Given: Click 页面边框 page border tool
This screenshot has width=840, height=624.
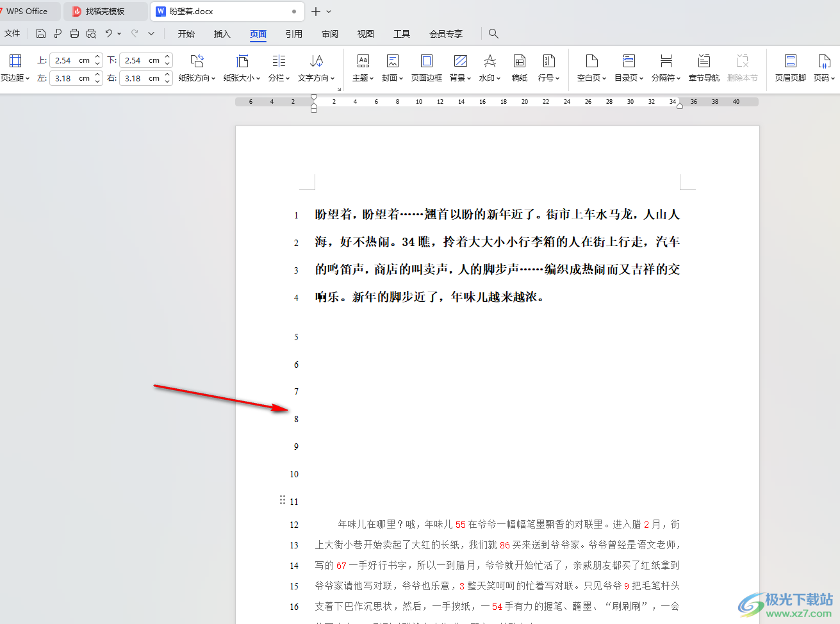Looking at the screenshot, I should click(427, 69).
